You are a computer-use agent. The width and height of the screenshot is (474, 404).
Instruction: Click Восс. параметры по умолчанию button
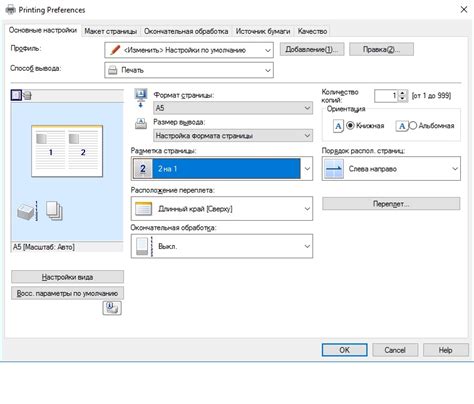point(67,293)
